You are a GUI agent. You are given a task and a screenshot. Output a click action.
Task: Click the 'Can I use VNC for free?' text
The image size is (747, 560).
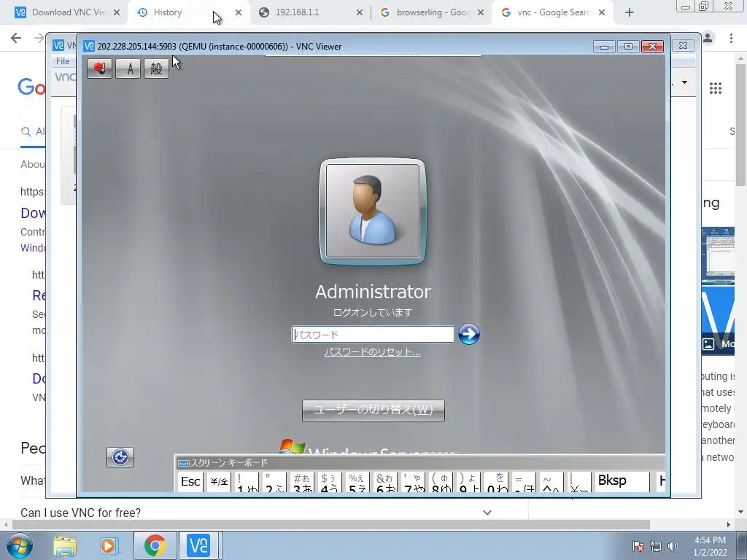(80, 513)
